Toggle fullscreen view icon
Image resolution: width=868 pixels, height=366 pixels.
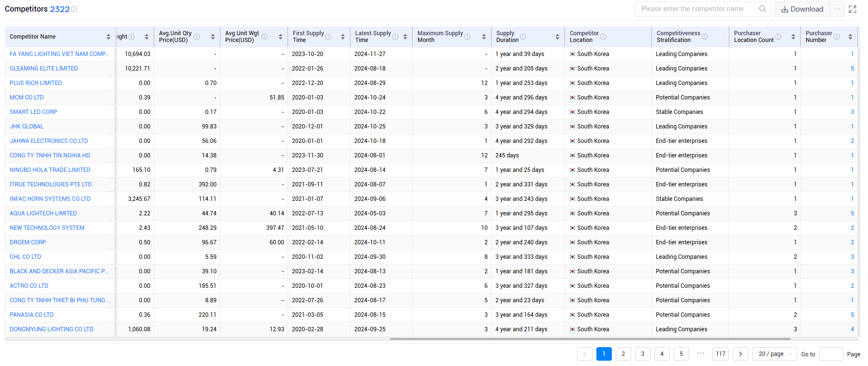[853, 9]
